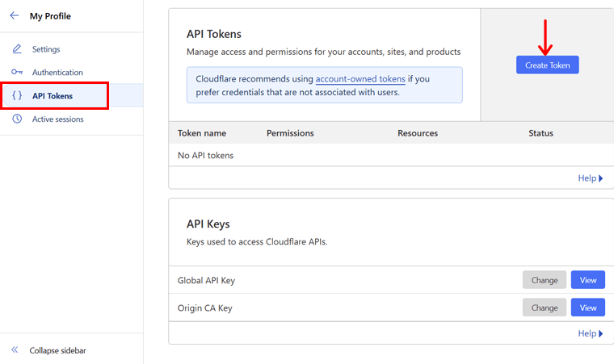The height and width of the screenshot is (364, 614).
Task: Click the 'Manage access and permissions' description
Action: (x=323, y=52)
